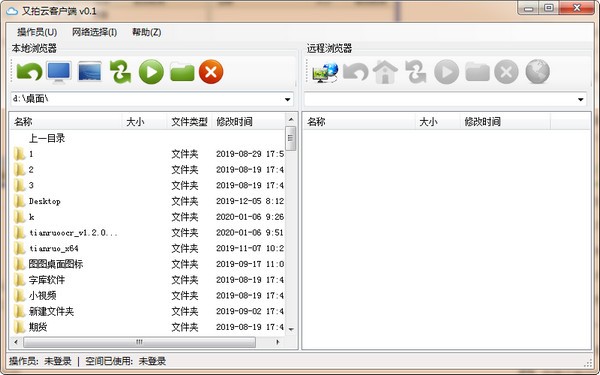Viewport: 600px width, 375px height.
Task: Close the 又拍云客户端 window
Action: click(x=577, y=8)
